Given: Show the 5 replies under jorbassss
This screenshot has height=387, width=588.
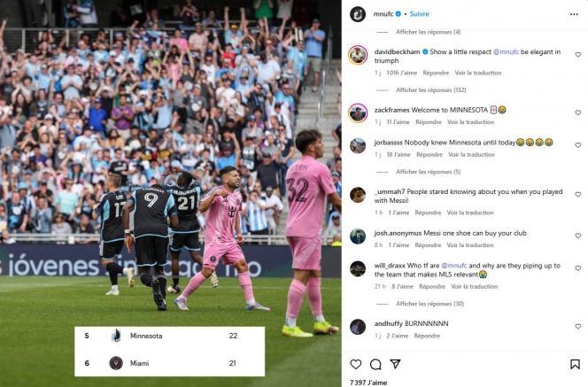Looking at the screenshot, I should [429, 172].
